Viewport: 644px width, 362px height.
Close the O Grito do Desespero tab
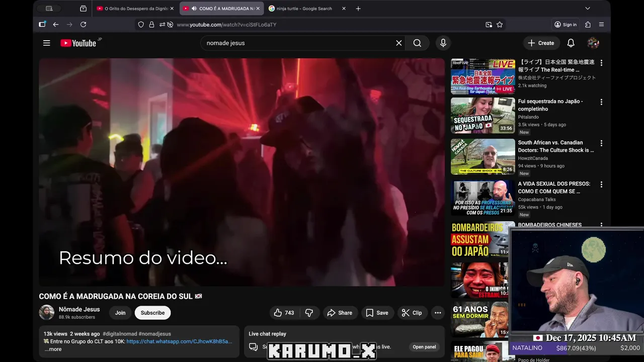(x=172, y=9)
